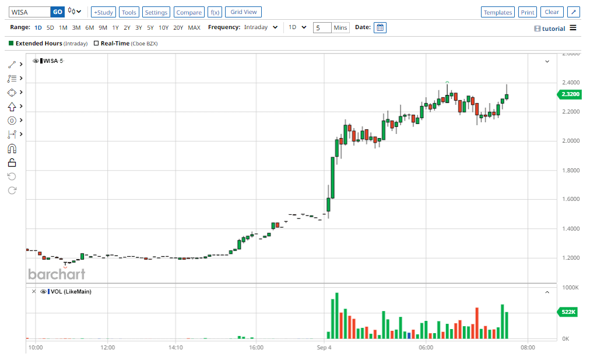Toggle visibility of VOL study
This screenshot has height=364, width=590.
click(43, 292)
